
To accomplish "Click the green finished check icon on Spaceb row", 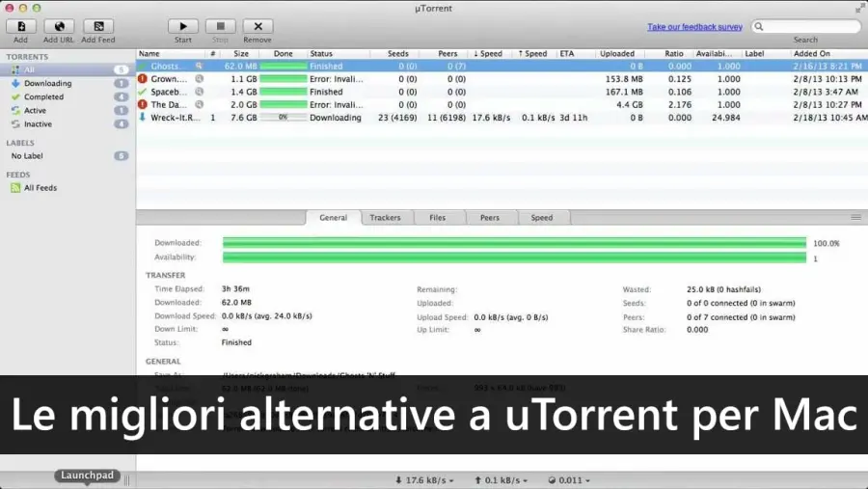I will [143, 92].
